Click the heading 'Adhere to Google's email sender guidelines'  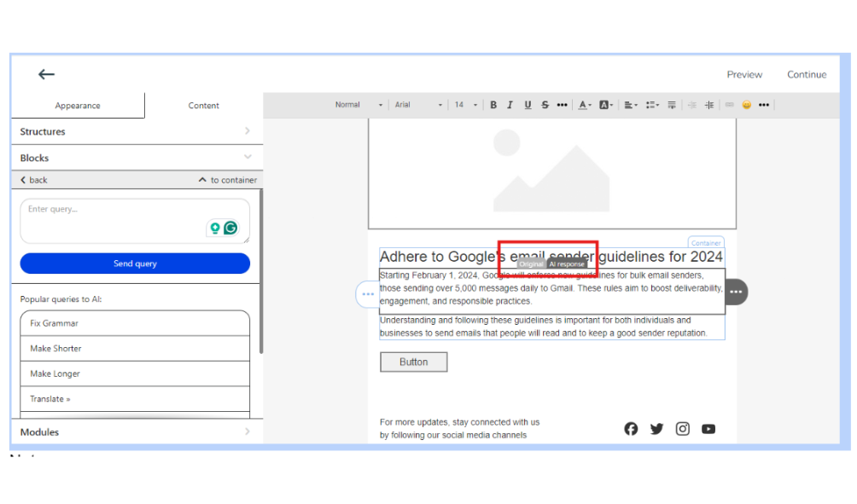(x=551, y=256)
